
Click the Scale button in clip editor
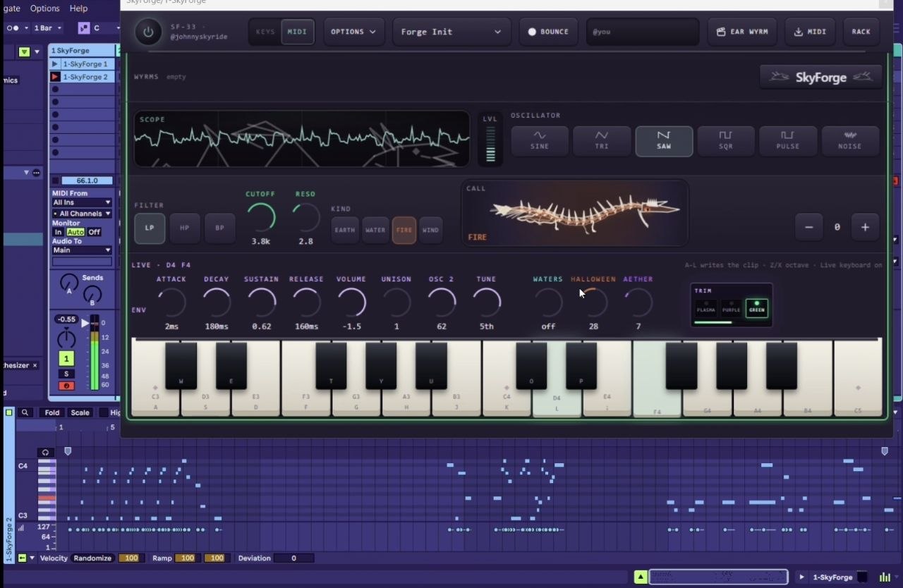[80, 412]
